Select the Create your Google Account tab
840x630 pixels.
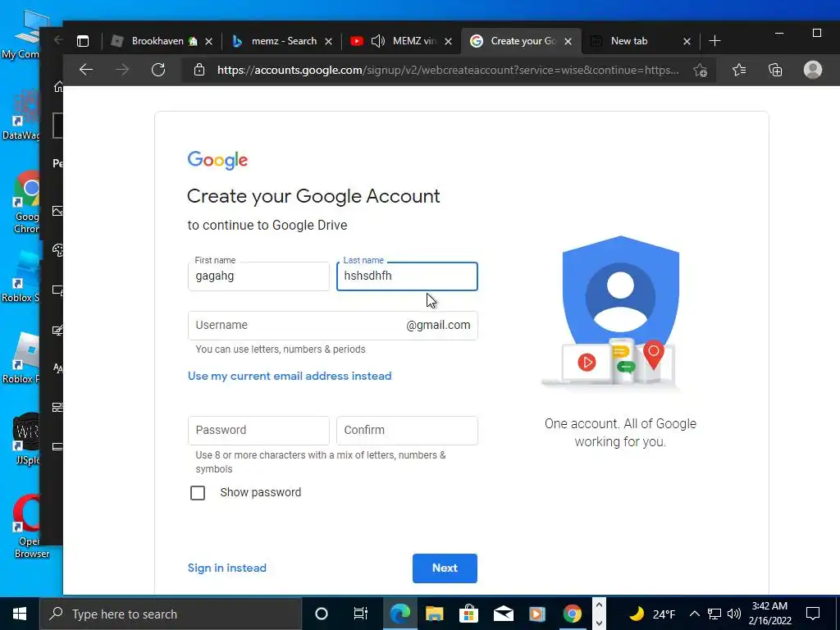519,41
